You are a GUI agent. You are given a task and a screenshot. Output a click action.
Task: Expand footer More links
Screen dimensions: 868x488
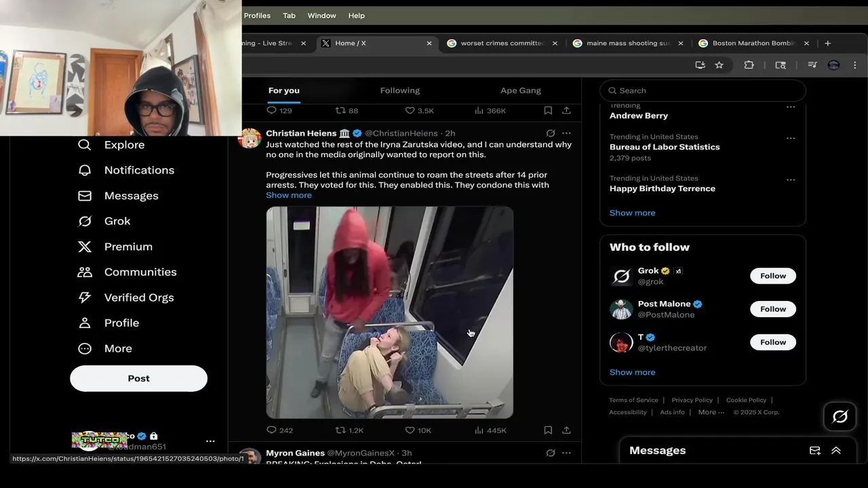(x=711, y=412)
